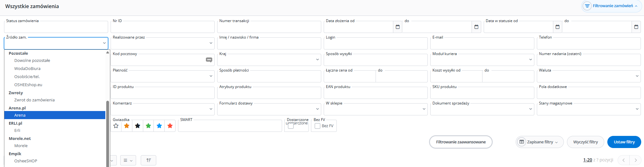Screen dimensions: 644x167
Task: Open the list view options menu
Action: pyautogui.click(x=128, y=160)
